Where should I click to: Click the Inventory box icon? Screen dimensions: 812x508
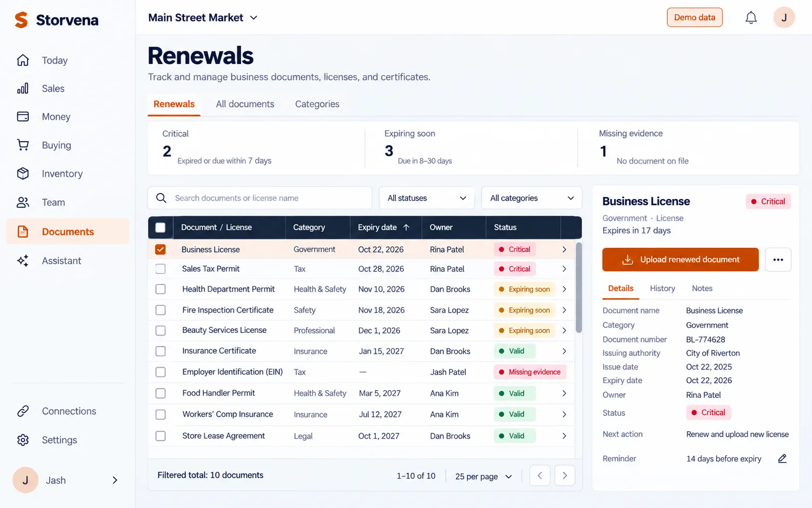click(23, 174)
